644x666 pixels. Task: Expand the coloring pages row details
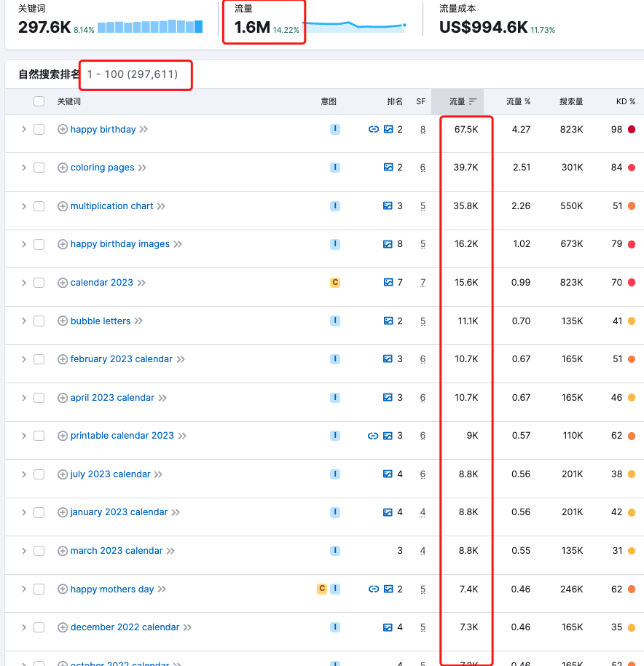[23, 168]
